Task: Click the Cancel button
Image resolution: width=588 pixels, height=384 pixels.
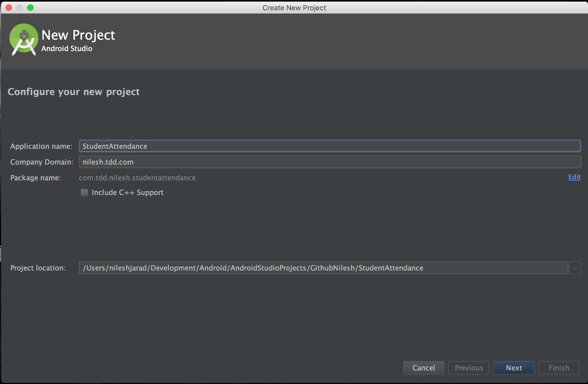Action: 423,368
